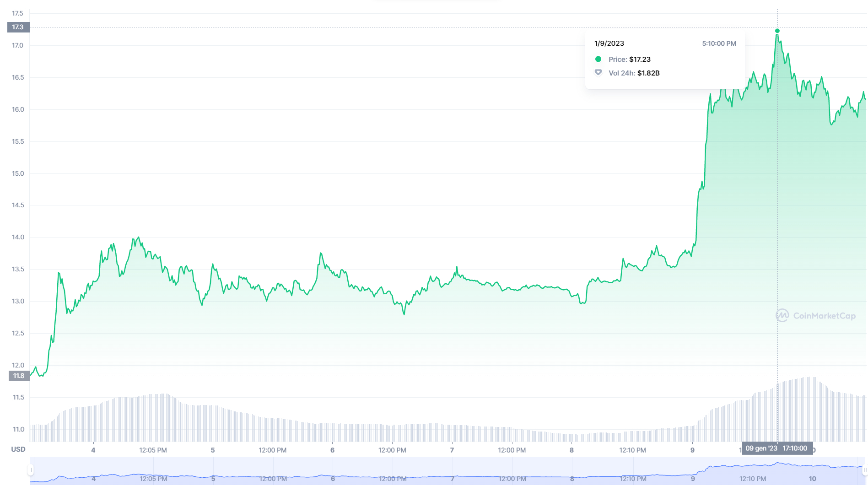The height and width of the screenshot is (486, 868).
Task: Click the 12.5 y-axis label
Action: [x=18, y=333]
